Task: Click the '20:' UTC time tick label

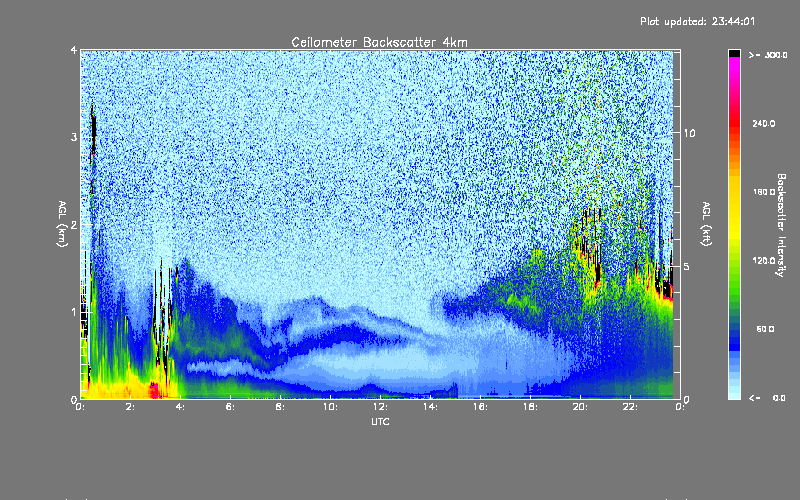Action: click(581, 407)
